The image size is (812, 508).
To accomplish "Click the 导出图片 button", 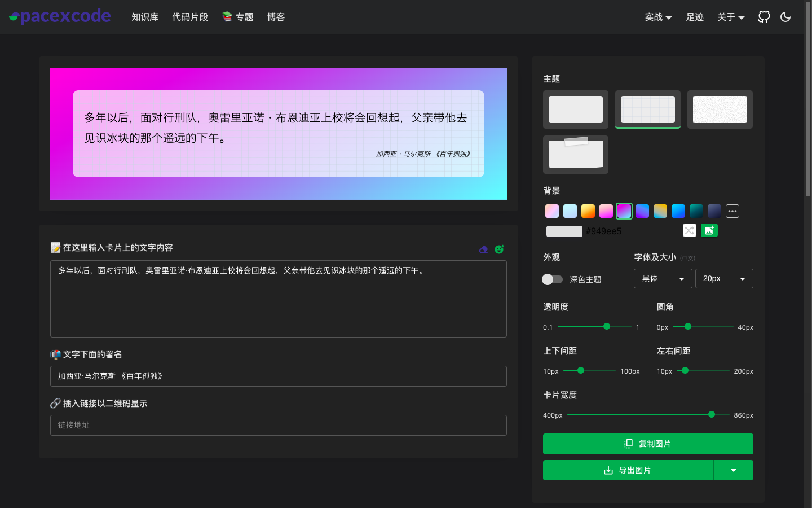I will [x=628, y=470].
